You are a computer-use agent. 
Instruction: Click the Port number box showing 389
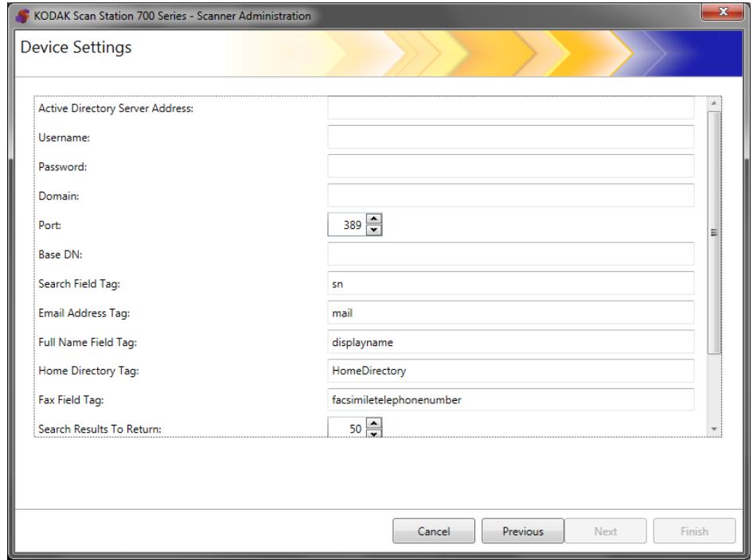[347, 224]
